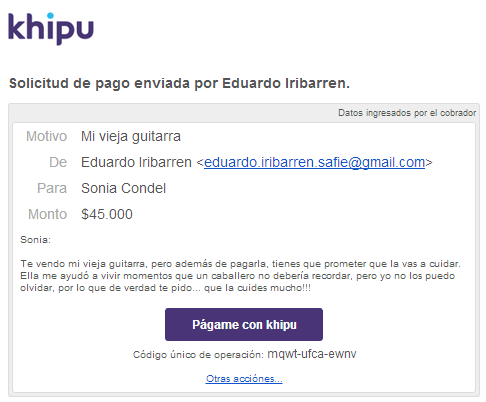Click the message paragraph starting Te vendo
The width and height of the screenshot is (486, 402).
pyautogui.click(x=240, y=276)
